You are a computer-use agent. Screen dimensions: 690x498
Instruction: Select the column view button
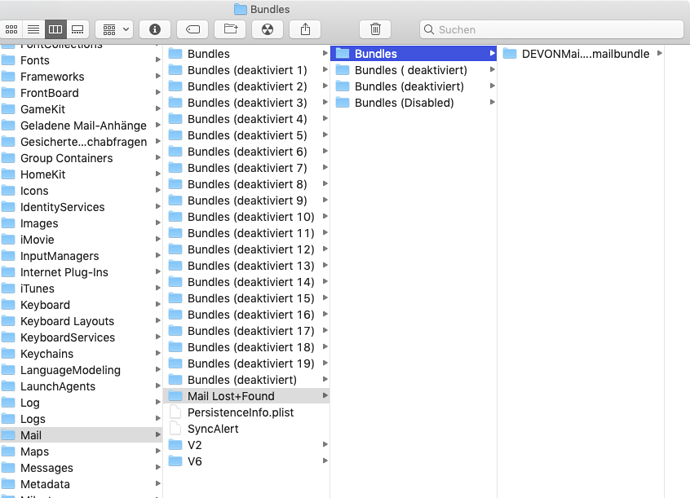tap(55, 30)
